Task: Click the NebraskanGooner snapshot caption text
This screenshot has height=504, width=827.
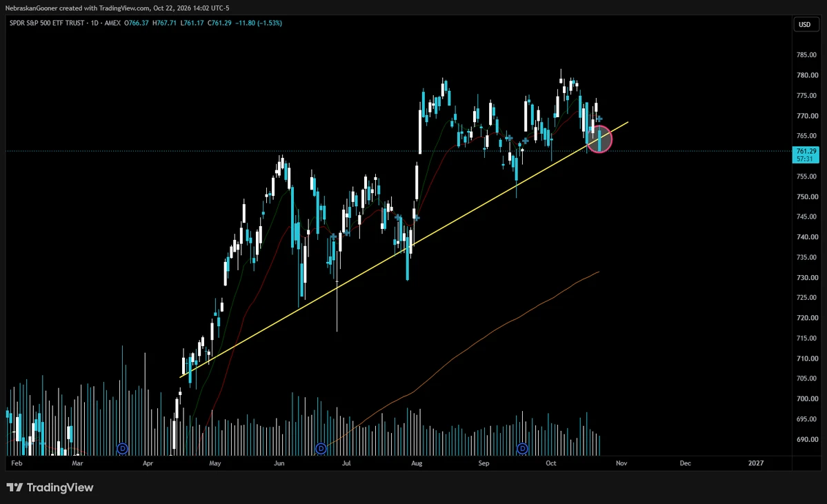Action: 117,8
